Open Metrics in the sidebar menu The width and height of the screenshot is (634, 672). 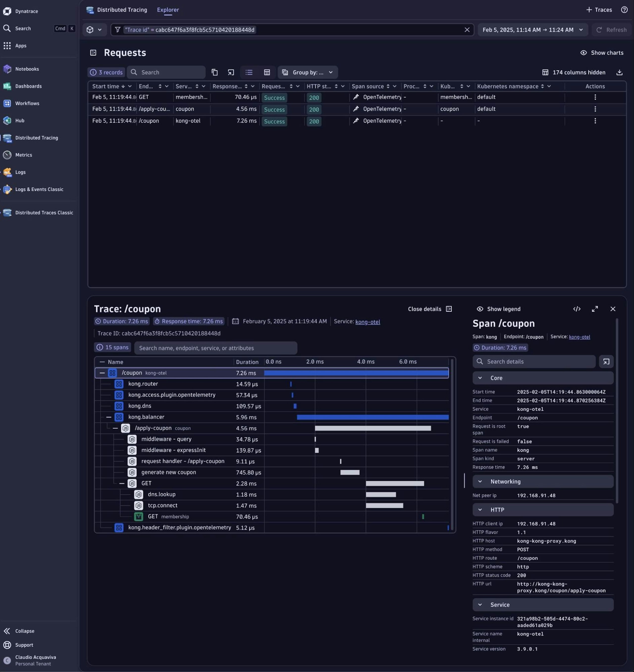pyautogui.click(x=23, y=155)
